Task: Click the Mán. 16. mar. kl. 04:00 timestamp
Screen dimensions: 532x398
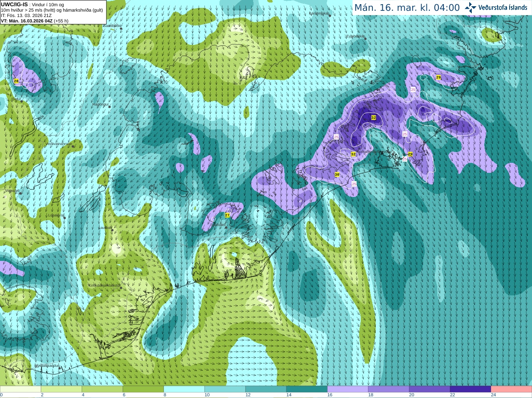Action: pos(407,8)
